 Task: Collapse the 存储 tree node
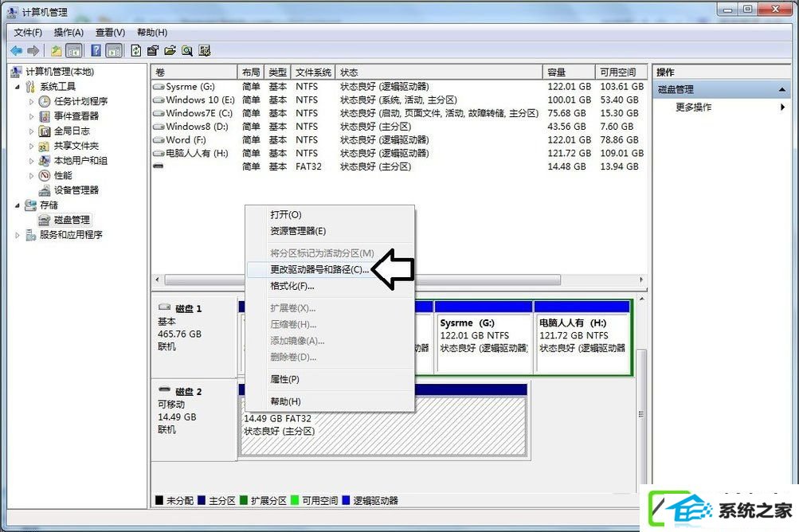[x=18, y=205]
